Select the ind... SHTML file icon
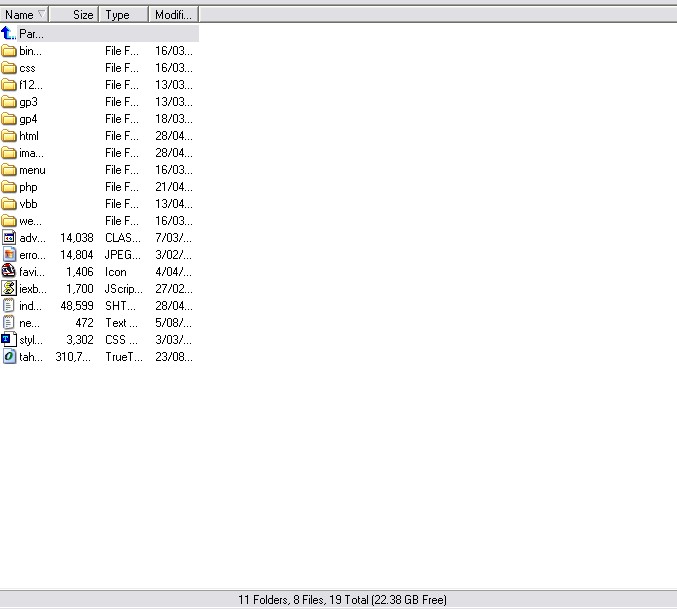This screenshot has height=609, width=677. point(9,306)
